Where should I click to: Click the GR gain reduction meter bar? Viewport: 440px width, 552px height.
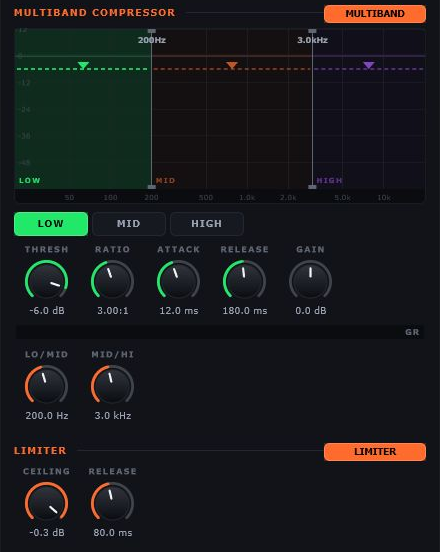pos(220,332)
